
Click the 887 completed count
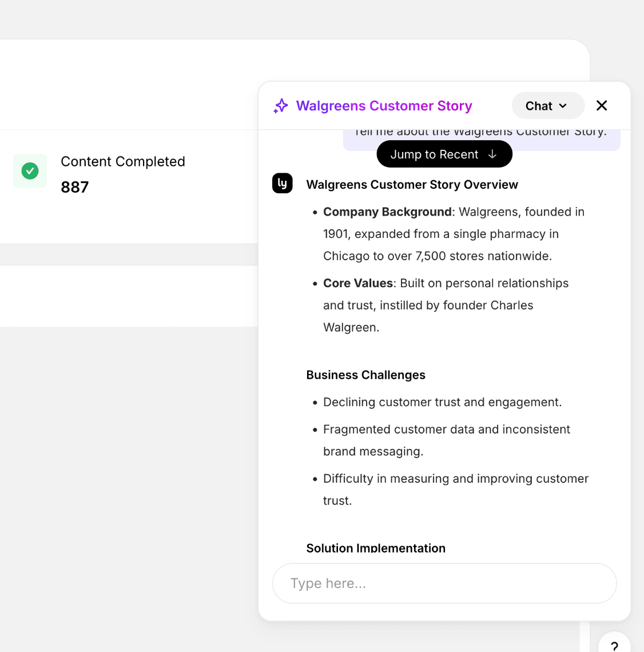click(75, 187)
